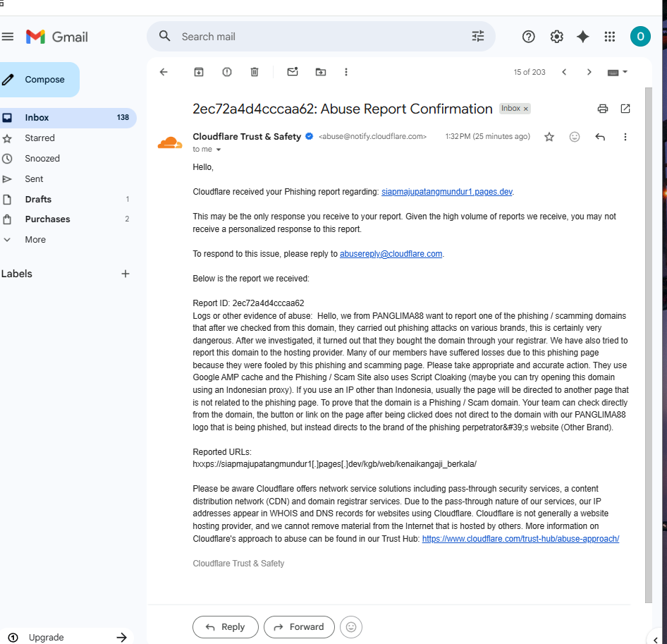Image resolution: width=667 pixels, height=644 pixels.
Task: Open the account avatar menu
Action: click(x=640, y=37)
